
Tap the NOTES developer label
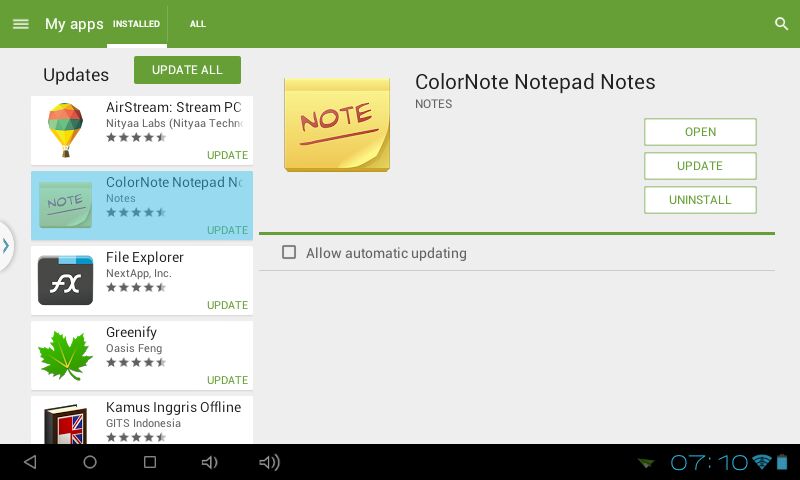tap(434, 104)
